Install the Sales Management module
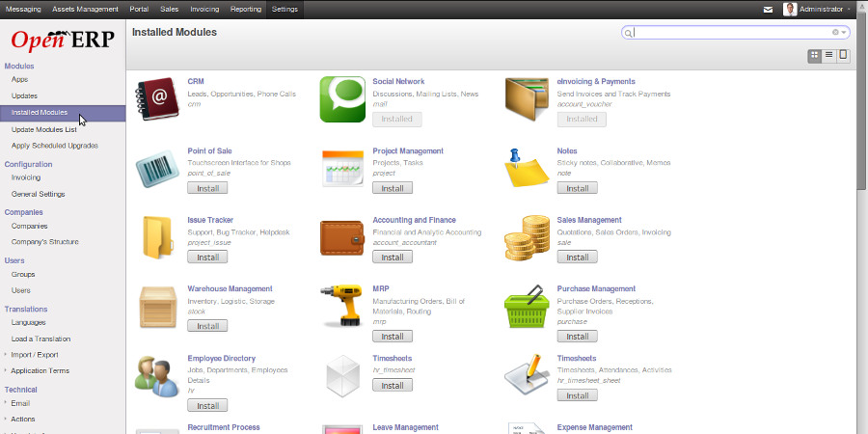The width and height of the screenshot is (868, 434). (x=578, y=258)
